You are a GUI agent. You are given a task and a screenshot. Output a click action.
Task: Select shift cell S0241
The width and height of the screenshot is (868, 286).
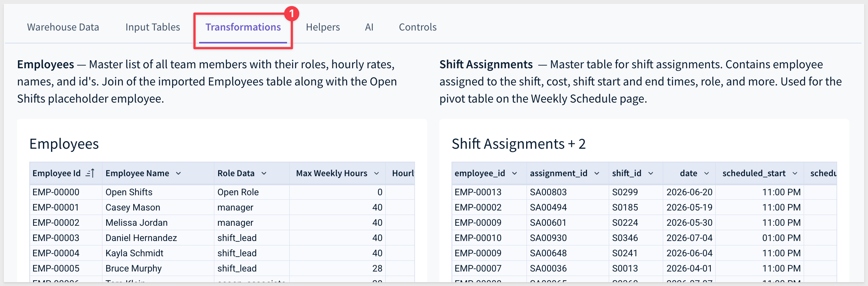pos(636,253)
